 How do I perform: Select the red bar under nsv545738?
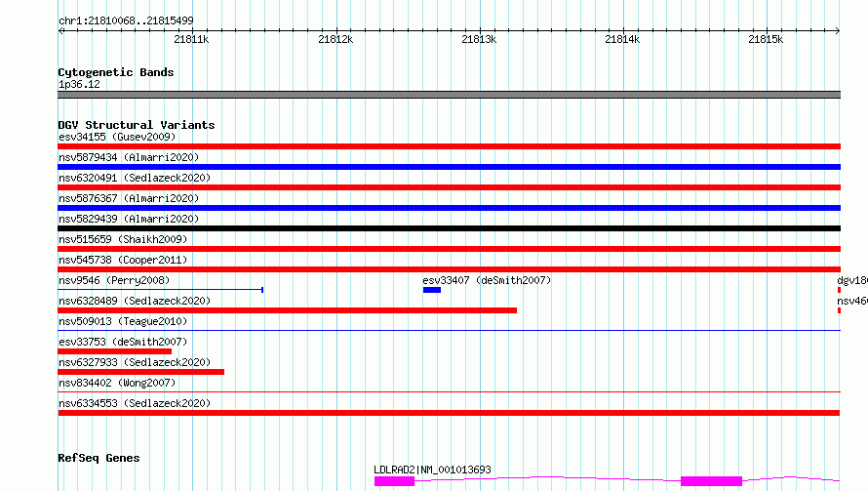449,269
